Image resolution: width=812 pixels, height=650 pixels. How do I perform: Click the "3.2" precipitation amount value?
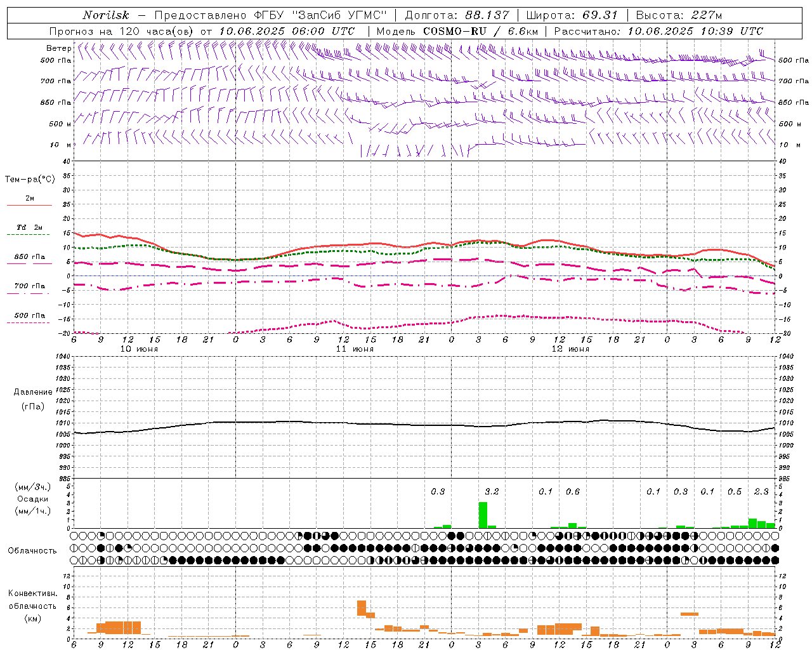click(492, 491)
